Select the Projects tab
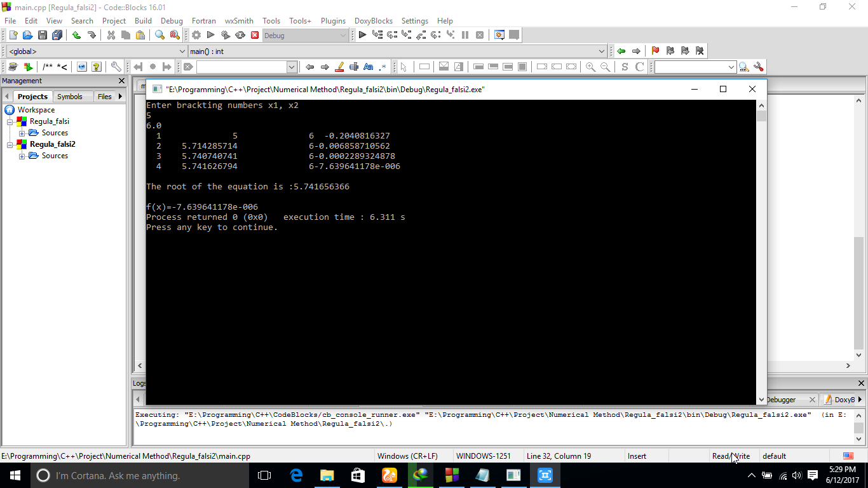Image resolution: width=868 pixels, height=488 pixels. (32, 97)
